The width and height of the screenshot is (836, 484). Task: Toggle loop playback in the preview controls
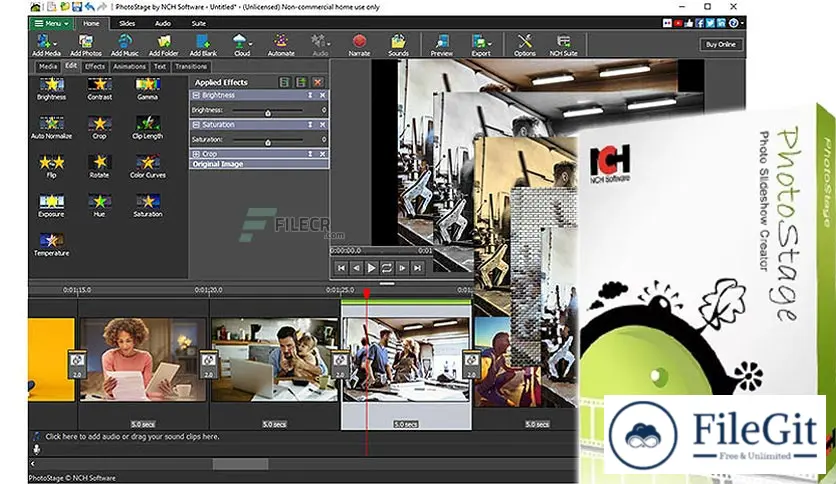click(387, 268)
